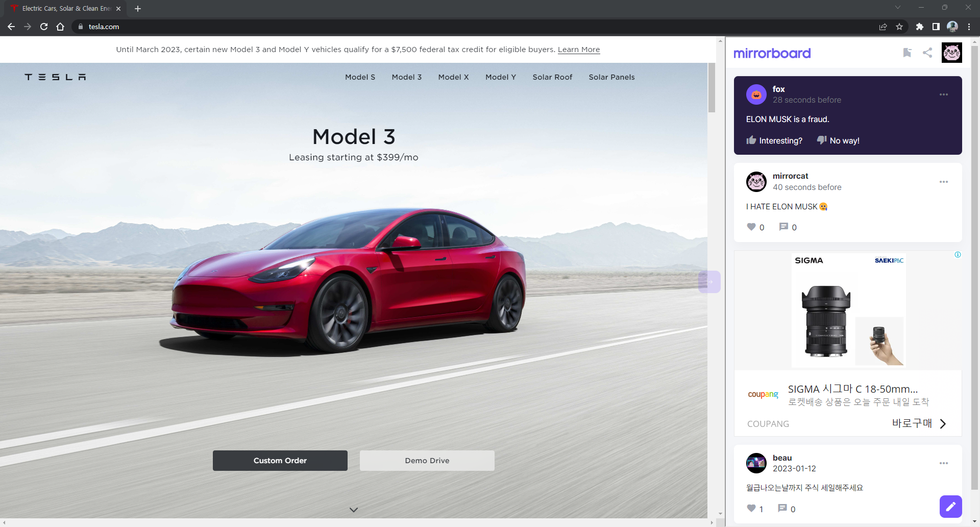Screen dimensions: 980x527
Task: Toggle the browser side panel icon
Action: [x=936, y=27]
